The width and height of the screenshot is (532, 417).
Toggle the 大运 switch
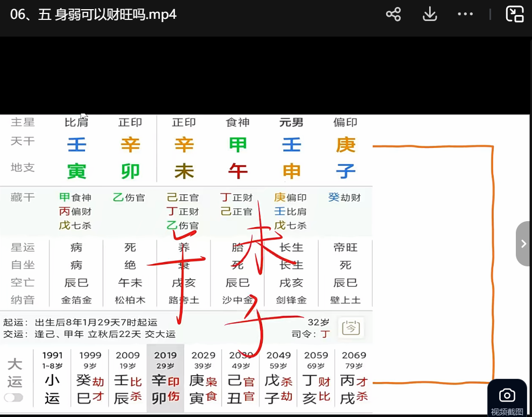[14, 398]
